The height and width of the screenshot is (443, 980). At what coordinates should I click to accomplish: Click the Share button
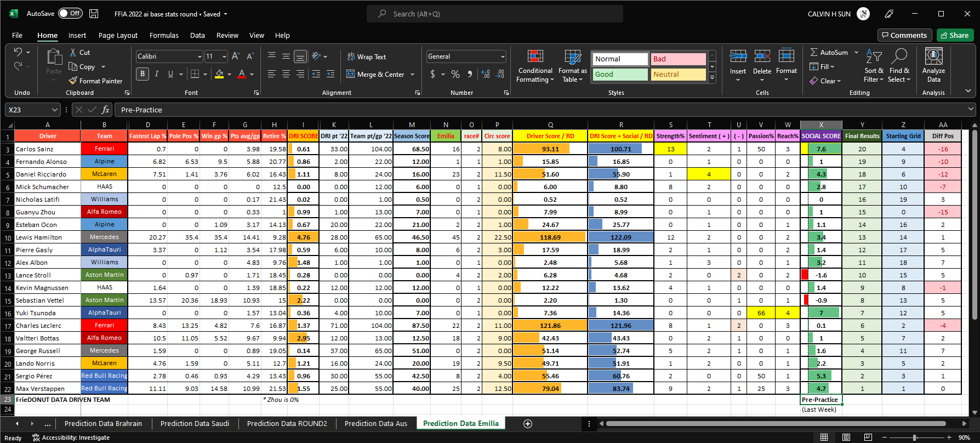point(955,35)
